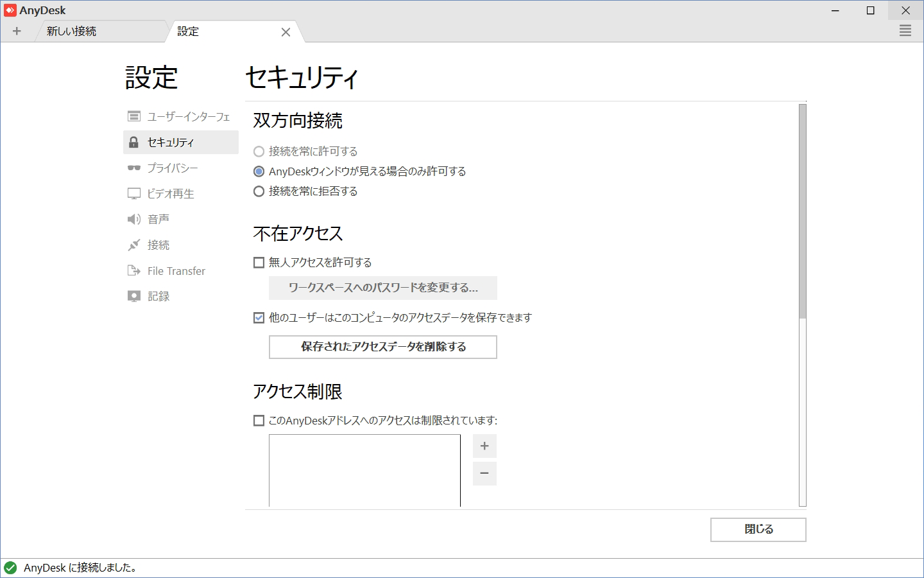Enable このAnyDeskアドレスへのアクセスは制限されています
The height and width of the screenshot is (578, 924).
point(259,419)
